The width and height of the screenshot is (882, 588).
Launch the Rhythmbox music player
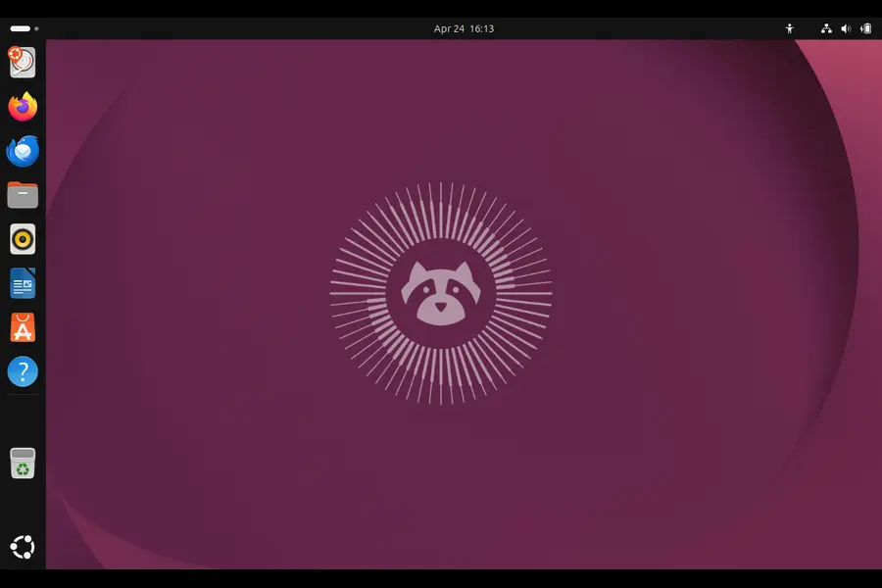click(22, 239)
